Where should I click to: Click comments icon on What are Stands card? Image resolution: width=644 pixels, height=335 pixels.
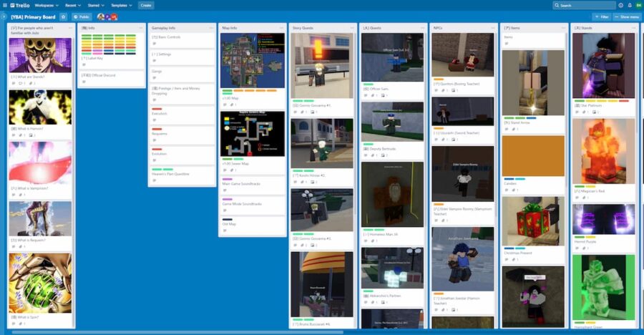(21, 84)
